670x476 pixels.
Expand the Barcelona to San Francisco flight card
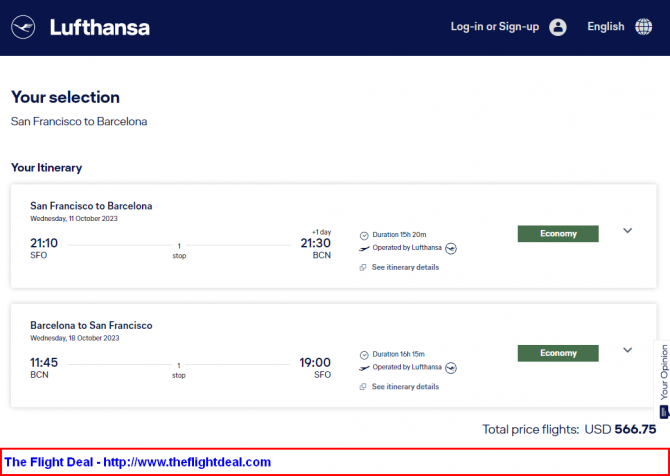(x=627, y=350)
